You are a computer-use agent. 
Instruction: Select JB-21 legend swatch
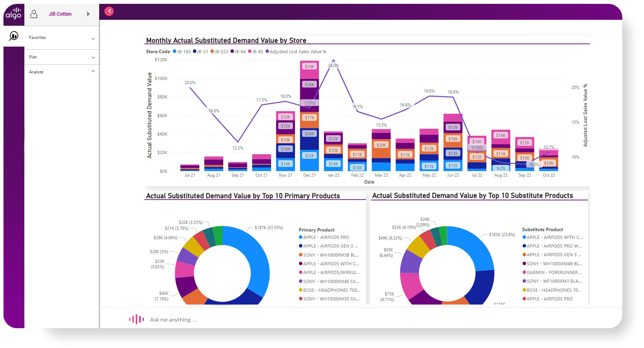[x=195, y=51]
